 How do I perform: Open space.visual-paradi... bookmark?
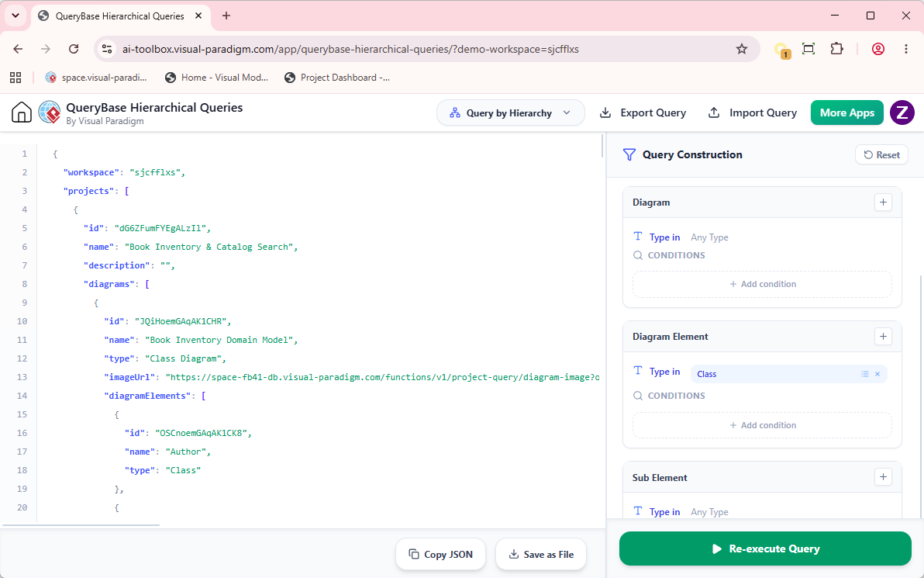(x=96, y=78)
